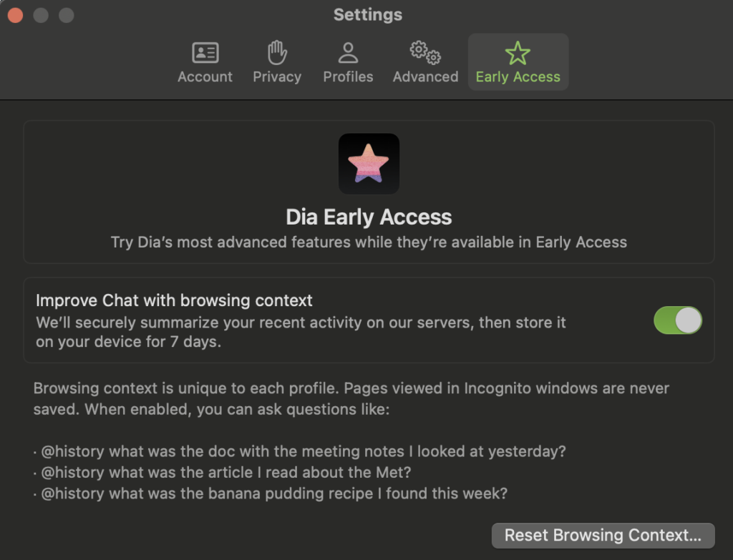The image size is (733, 560).
Task: Click the Reset Browsing Context button
Action: (603, 535)
